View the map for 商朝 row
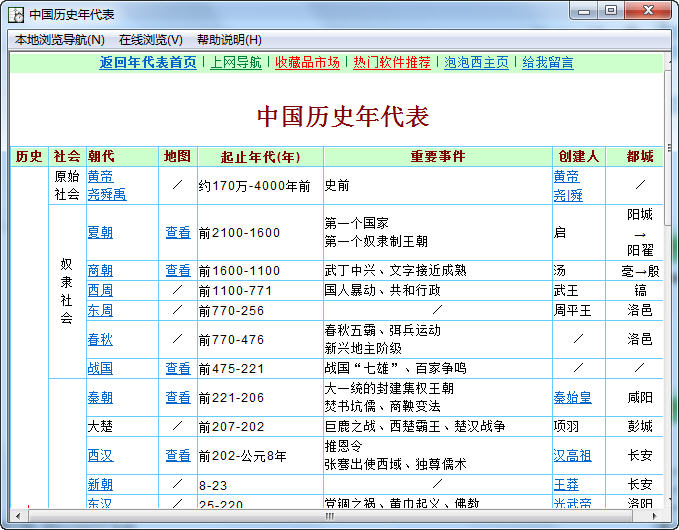Screen dimensions: 679x530 pyautogui.click(x=178, y=271)
